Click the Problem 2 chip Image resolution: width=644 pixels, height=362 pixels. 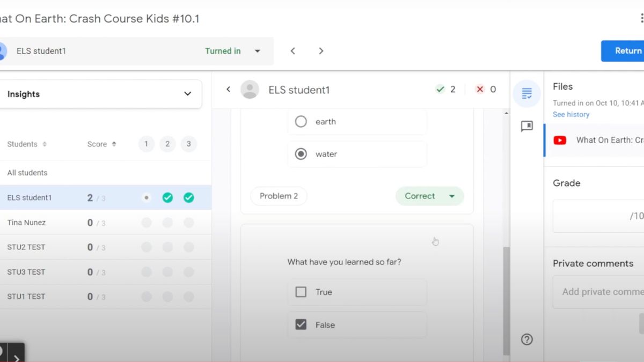pos(279,196)
